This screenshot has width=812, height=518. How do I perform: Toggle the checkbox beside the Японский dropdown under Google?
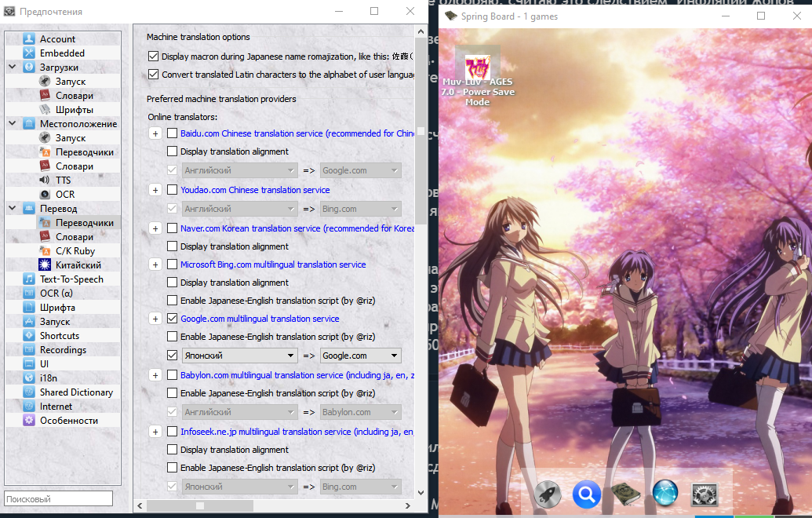pyautogui.click(x=173, y=356)
